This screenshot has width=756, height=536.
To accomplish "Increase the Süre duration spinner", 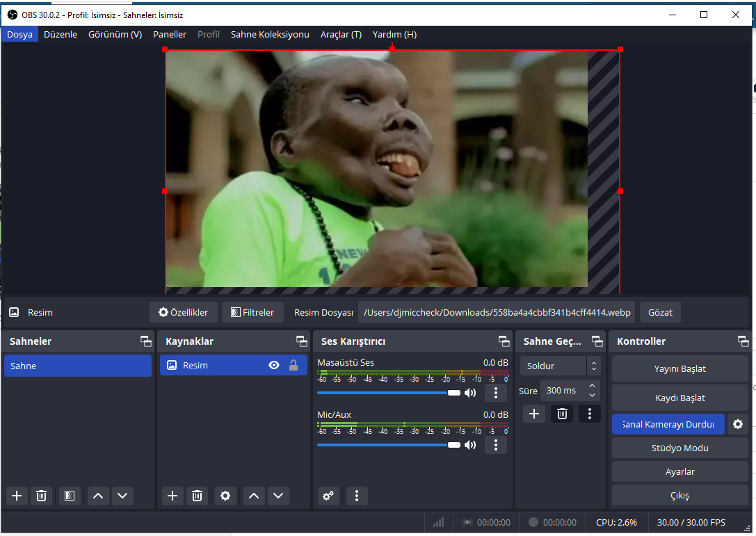I will [592, 386].
